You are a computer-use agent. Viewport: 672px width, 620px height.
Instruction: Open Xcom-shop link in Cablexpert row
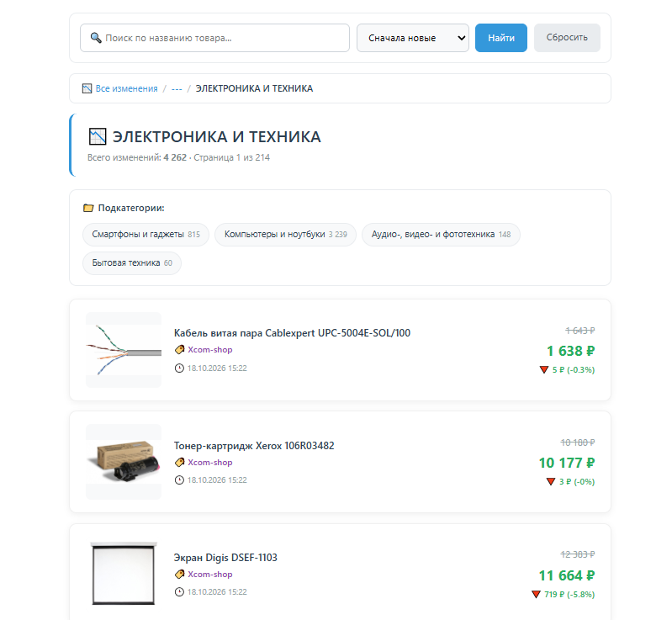pyautogui.click(x=210, y=349)
